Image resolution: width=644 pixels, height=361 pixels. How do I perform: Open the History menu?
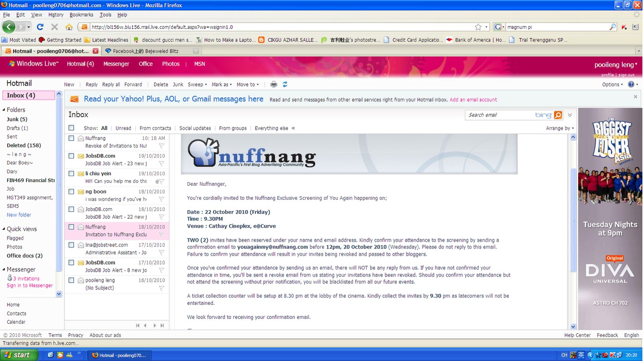click(56, 14)
